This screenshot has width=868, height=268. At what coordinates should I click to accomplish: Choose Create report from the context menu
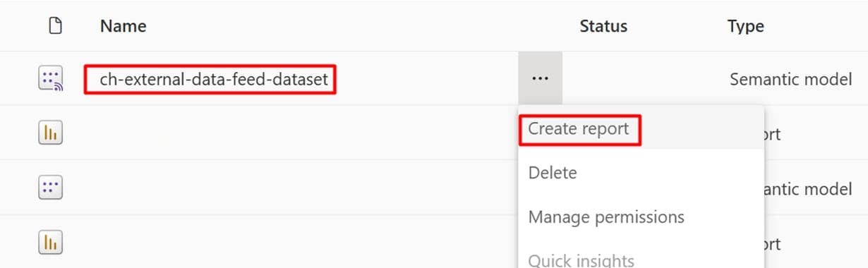579,129
